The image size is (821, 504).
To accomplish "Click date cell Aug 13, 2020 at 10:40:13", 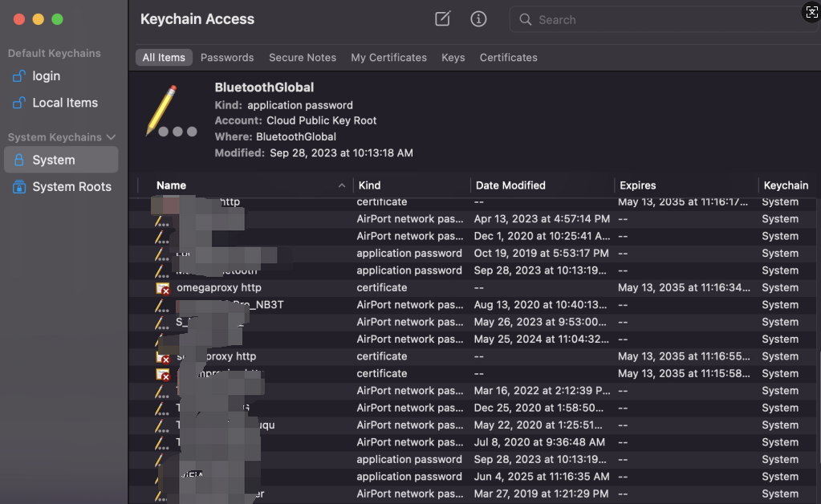I will click(540, 305).
